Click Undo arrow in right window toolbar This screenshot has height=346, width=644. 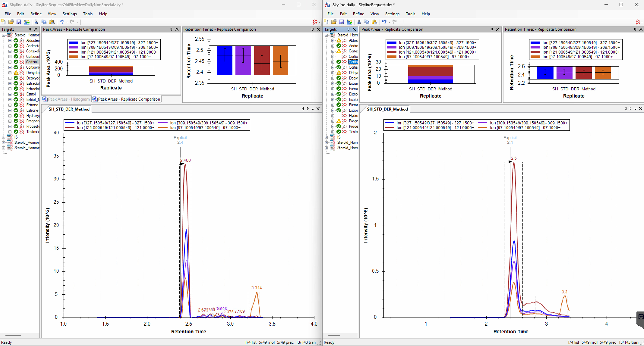(384, 22)
